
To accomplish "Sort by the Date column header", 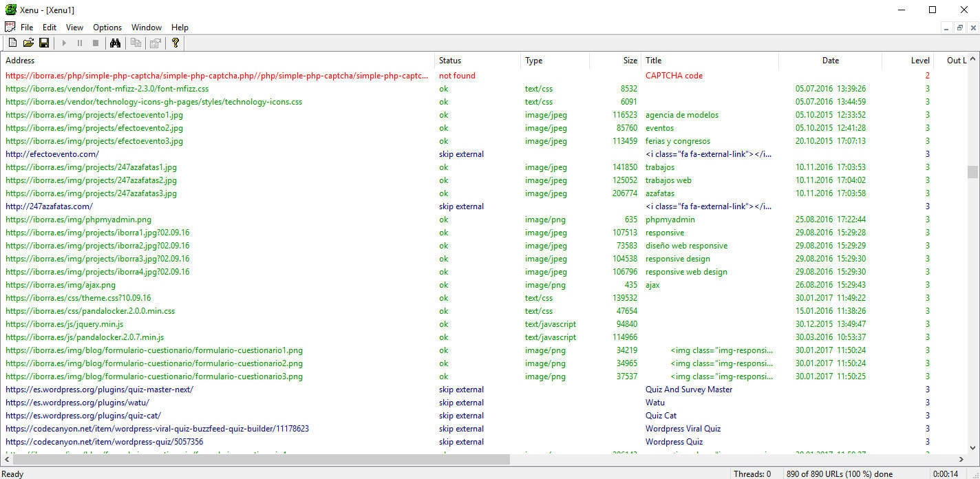I will point(831,61).
